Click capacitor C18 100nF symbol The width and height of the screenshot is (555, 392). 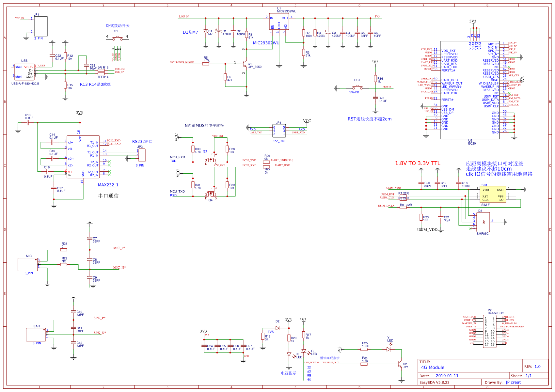[459, 183]
